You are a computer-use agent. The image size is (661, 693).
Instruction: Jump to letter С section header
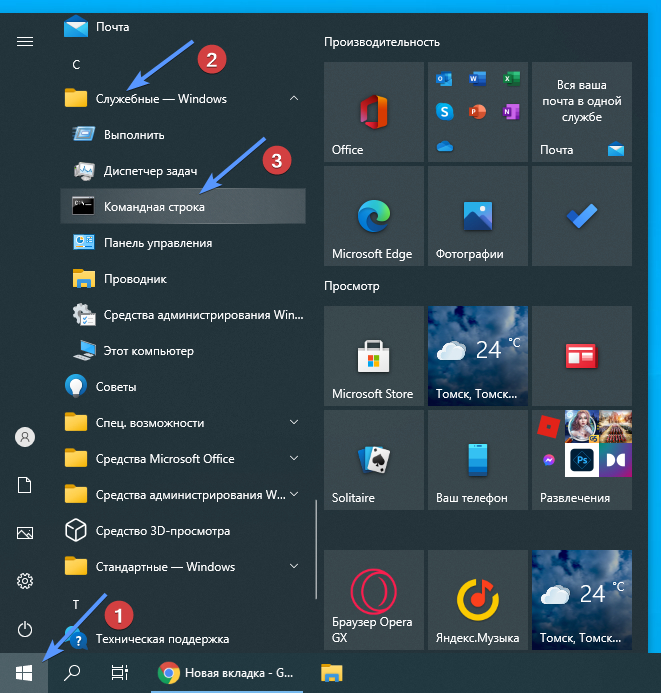[x=76, y=65]
